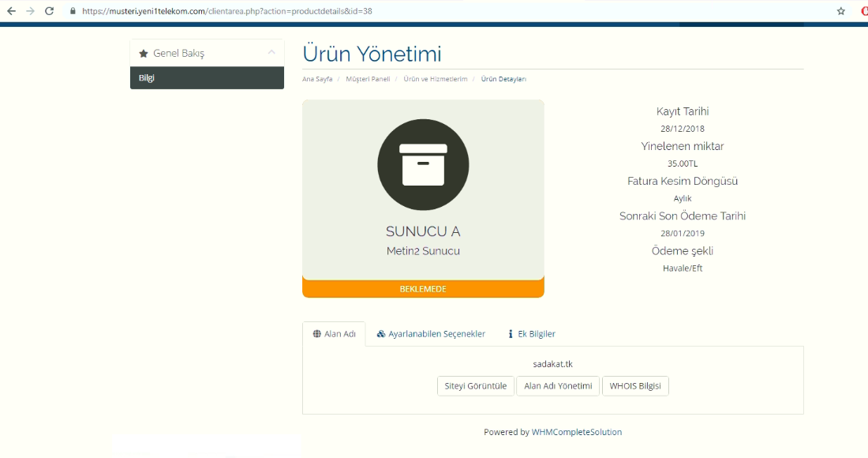The image size is (868, 458).
Task: Go back using browser back arrow
Action: point(11,11)
